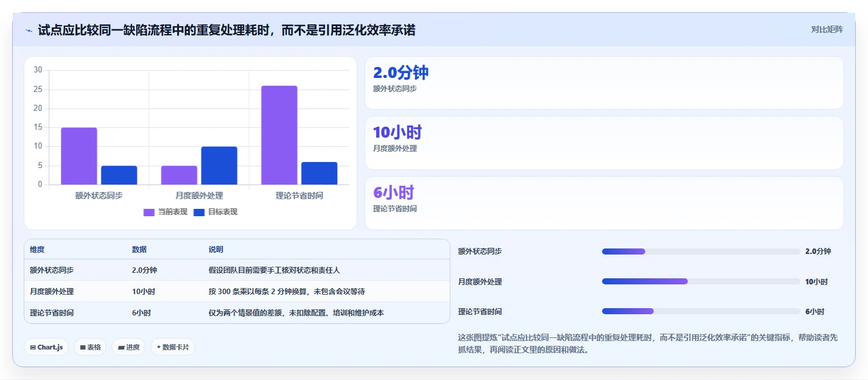This screenshot has height=380, width=868.
Task: Click the 2.0分钟 value in the table
Action: click(144, 270)
